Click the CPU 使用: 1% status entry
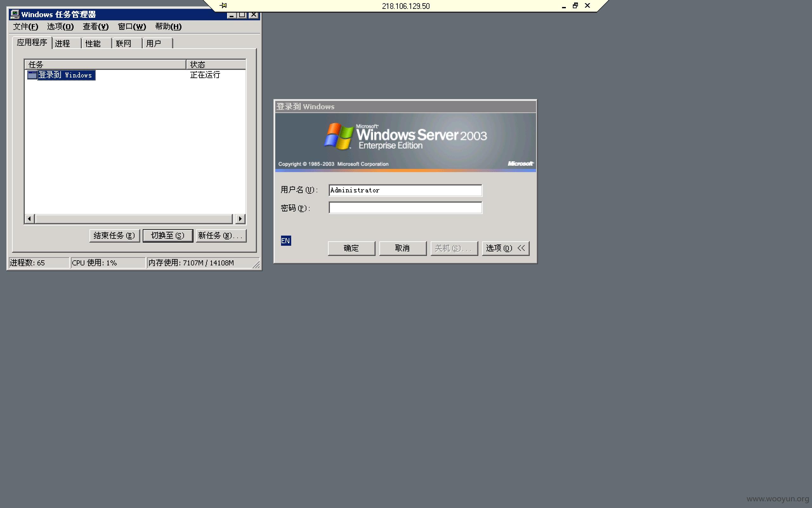 (108, 263)
